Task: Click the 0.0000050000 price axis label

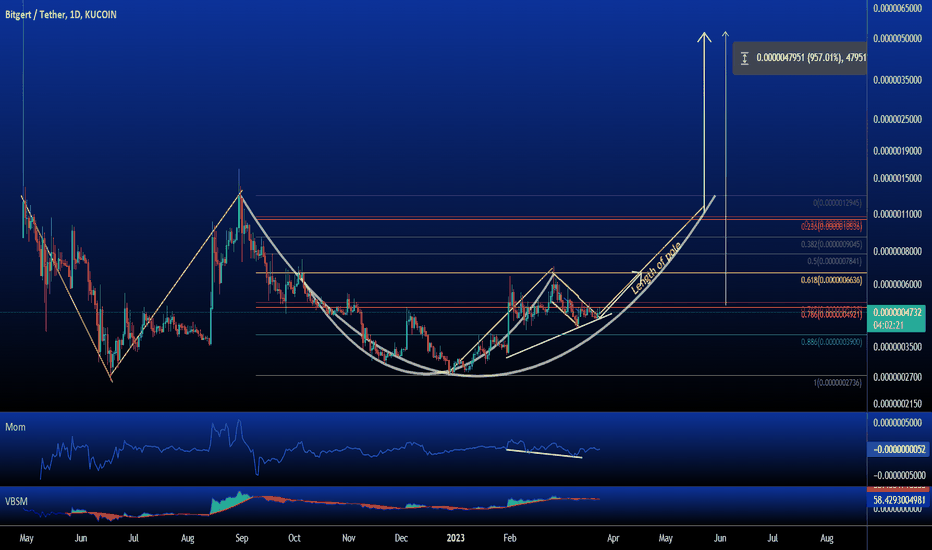Action: tap(898, 39)
